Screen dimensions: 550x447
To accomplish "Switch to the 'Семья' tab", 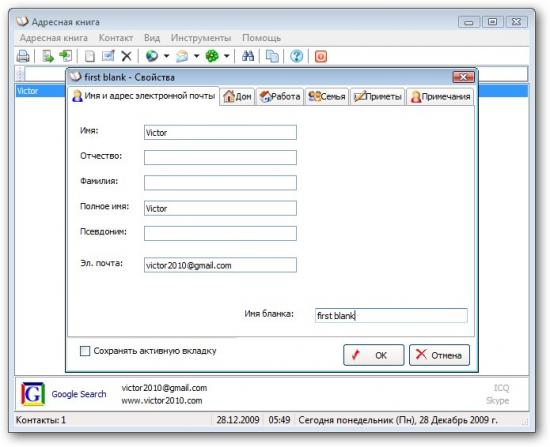I will click(327, 96).
